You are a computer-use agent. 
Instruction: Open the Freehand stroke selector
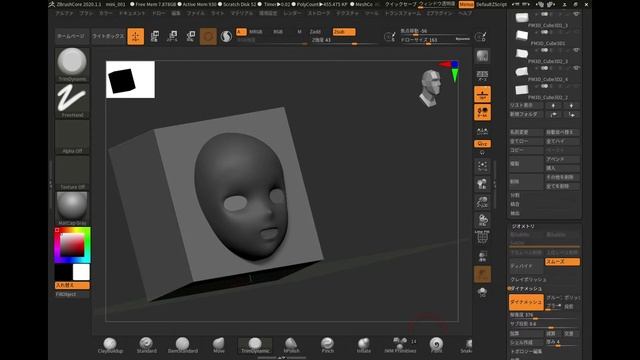point(72,101)
